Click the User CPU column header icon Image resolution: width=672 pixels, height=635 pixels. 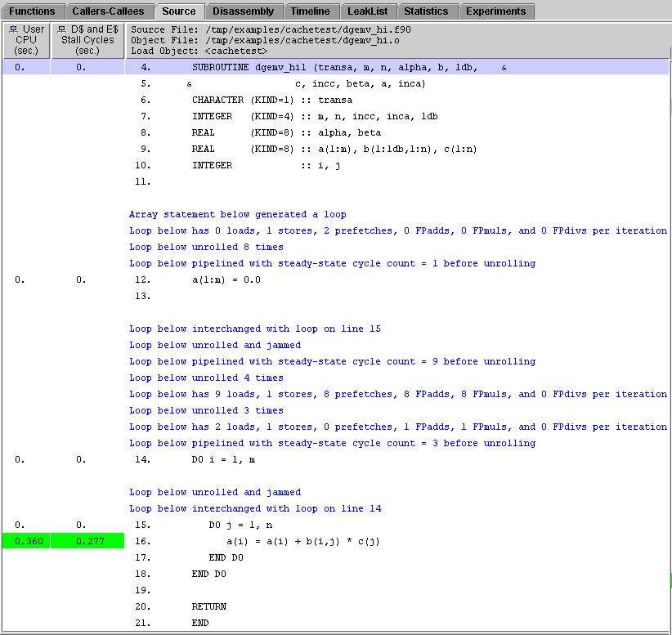14,29
